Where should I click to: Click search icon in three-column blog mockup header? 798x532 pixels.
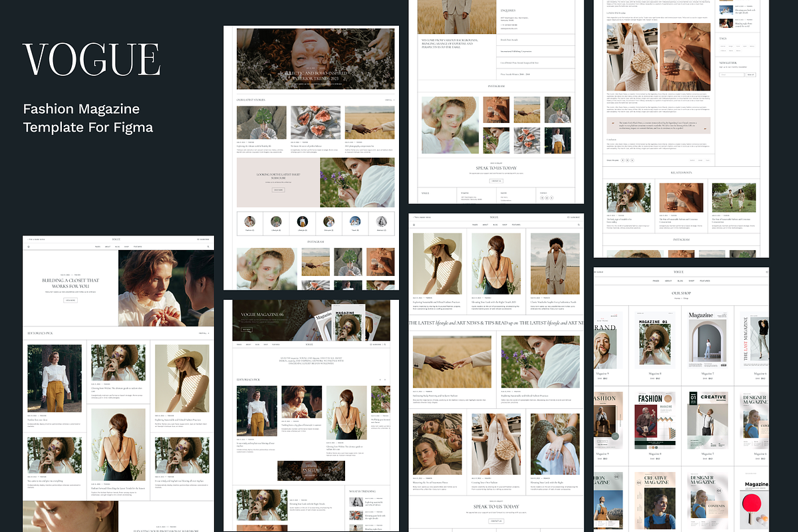pos(579,225)
